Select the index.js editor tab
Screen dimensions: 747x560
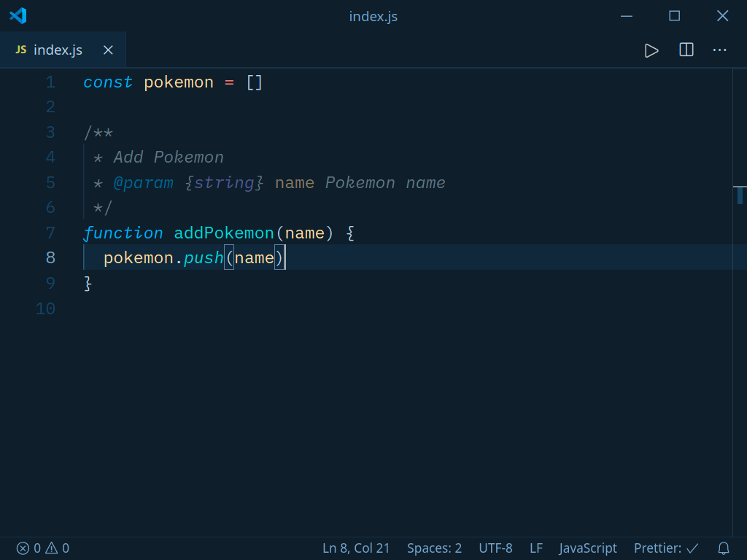[x=63, y=50]
